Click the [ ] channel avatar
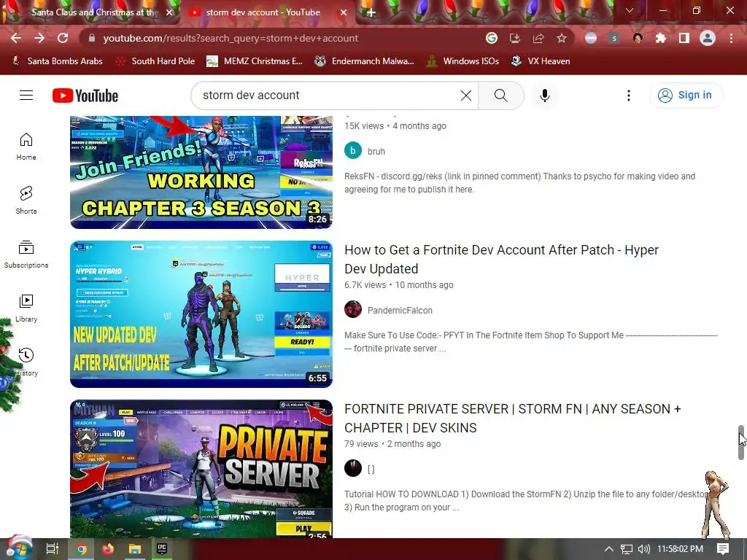 click(x=353, y=469)
